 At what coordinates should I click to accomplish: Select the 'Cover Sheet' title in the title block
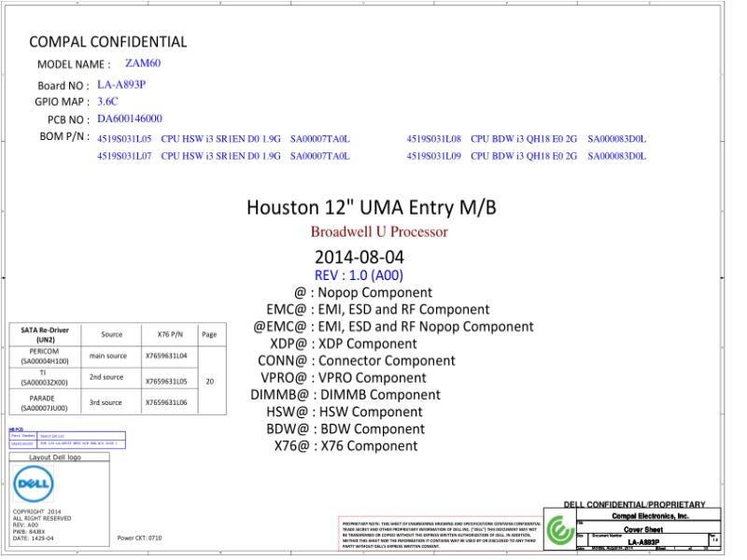(x=643, y=529)
